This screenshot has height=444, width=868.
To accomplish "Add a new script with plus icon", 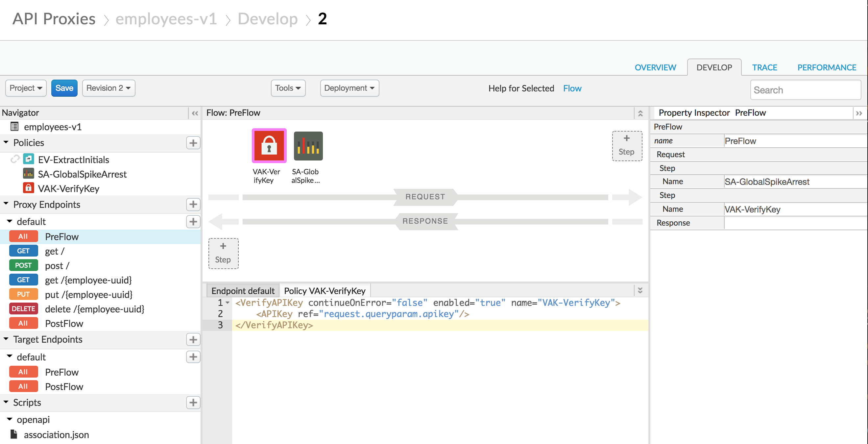I will [193, 402].
